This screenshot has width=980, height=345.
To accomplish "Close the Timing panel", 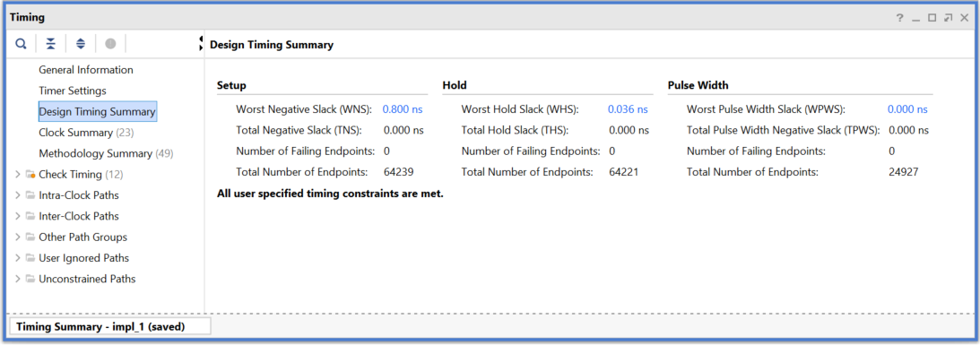I will point(965,18).
